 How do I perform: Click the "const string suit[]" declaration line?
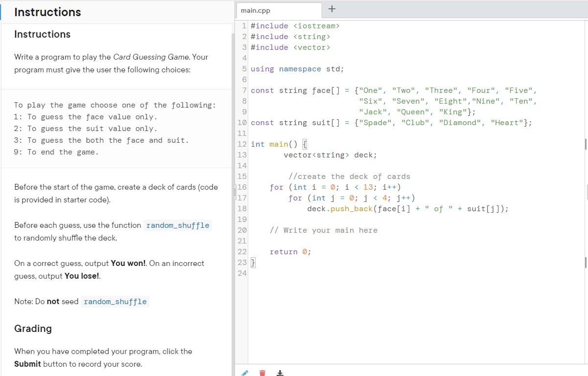coord(391,123)
